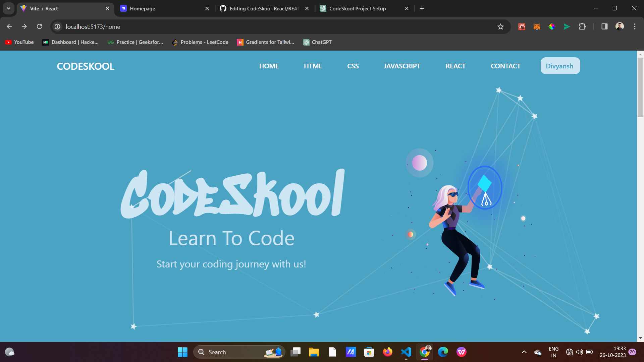Switch to CodeSkool Project Setup tab
644x362 pixels.
(x=362, y=9)
